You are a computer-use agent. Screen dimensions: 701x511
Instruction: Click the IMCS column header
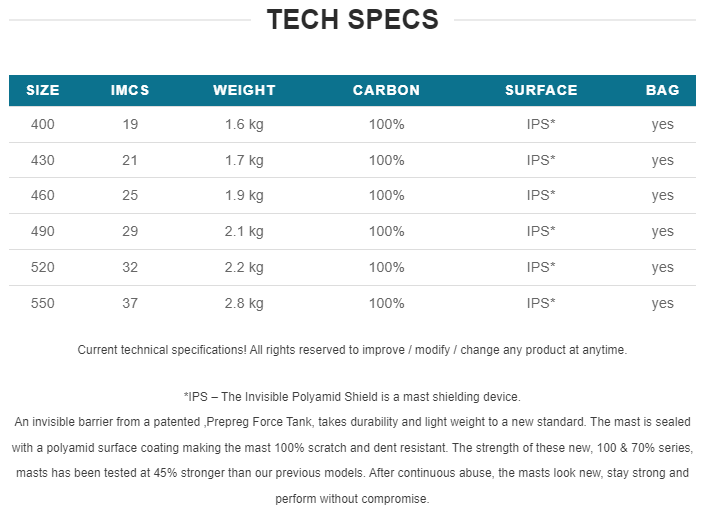coord(130,90)
